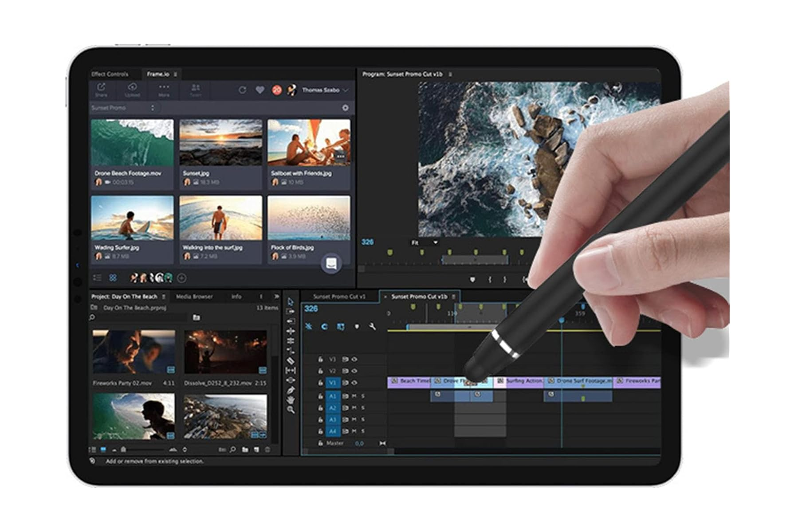Select the Razor tool in toolbar
The image size is (794, 532).
[291, 360]
